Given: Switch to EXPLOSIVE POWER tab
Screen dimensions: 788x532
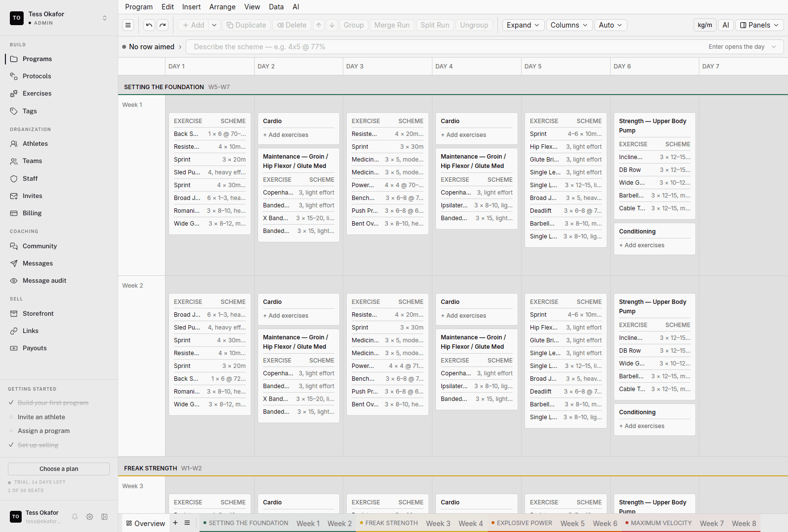Looking at the screenshot, I should (x=522, y=523).
